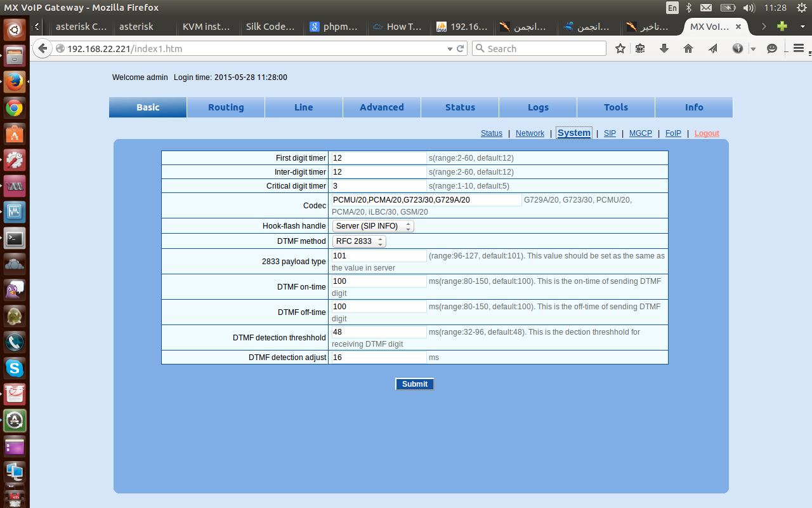812x508 pixels.
Task: Open the Hook-flash handle dropdown
Action: point(373,226)
